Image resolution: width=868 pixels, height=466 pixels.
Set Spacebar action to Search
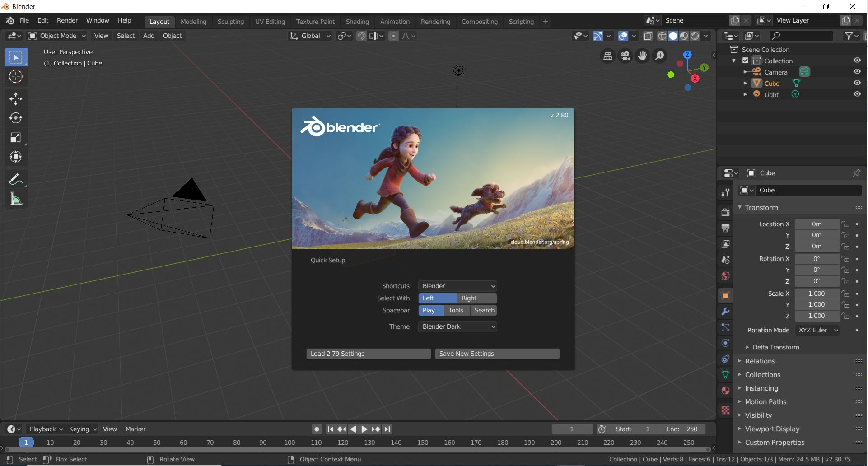(484, 310)
